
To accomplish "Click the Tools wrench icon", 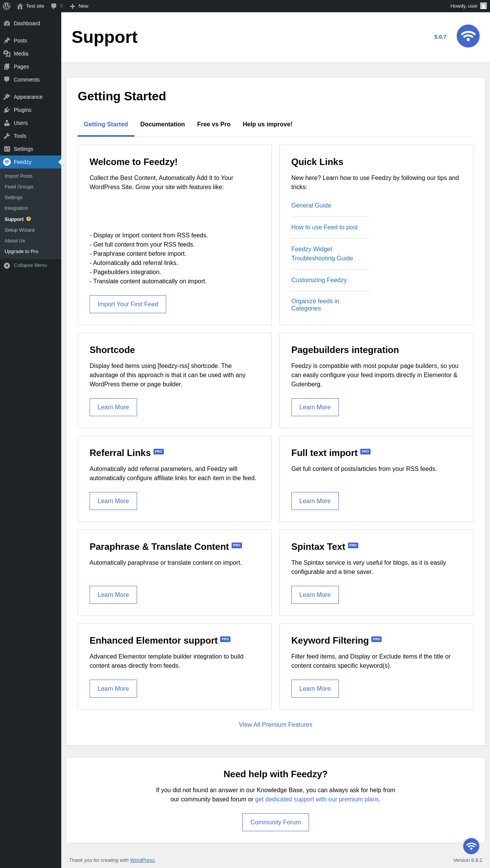I will pyautogui.click(x=7, y=136).
